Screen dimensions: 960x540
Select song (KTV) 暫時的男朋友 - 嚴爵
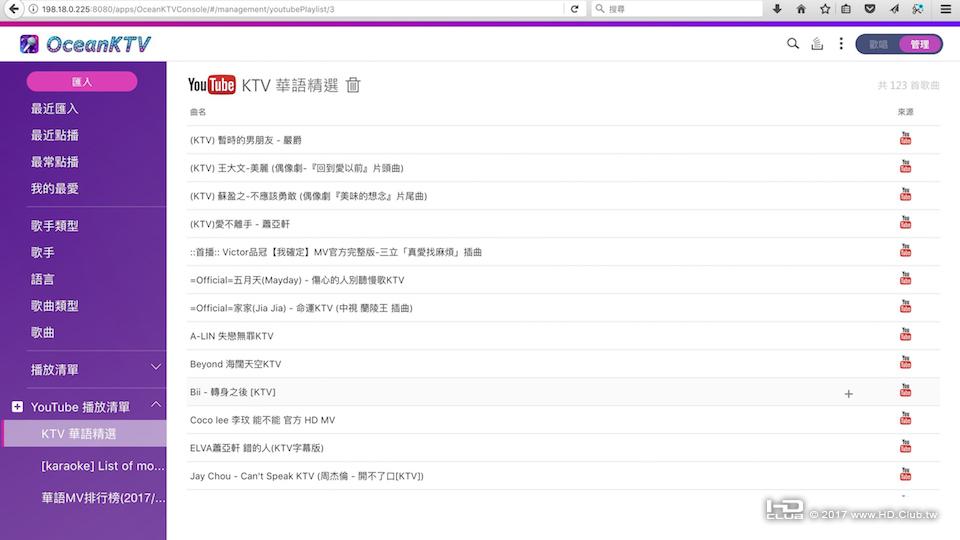(246, 140)
